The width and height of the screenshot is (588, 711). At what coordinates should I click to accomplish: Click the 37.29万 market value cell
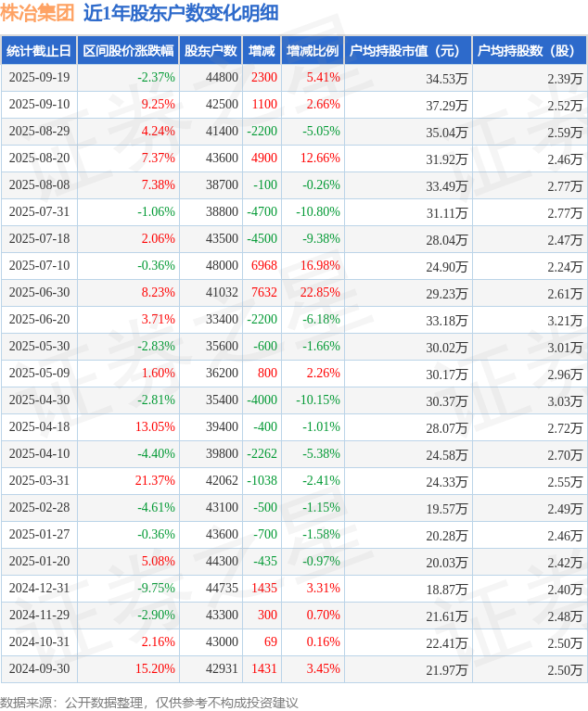pyautogui.click(x=446, y=105)
